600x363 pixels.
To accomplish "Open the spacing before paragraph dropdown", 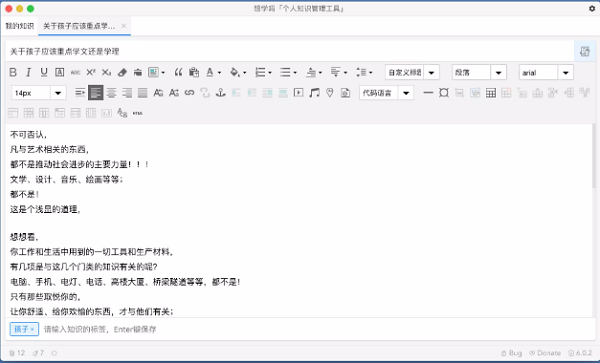I will tap(320, 72).
